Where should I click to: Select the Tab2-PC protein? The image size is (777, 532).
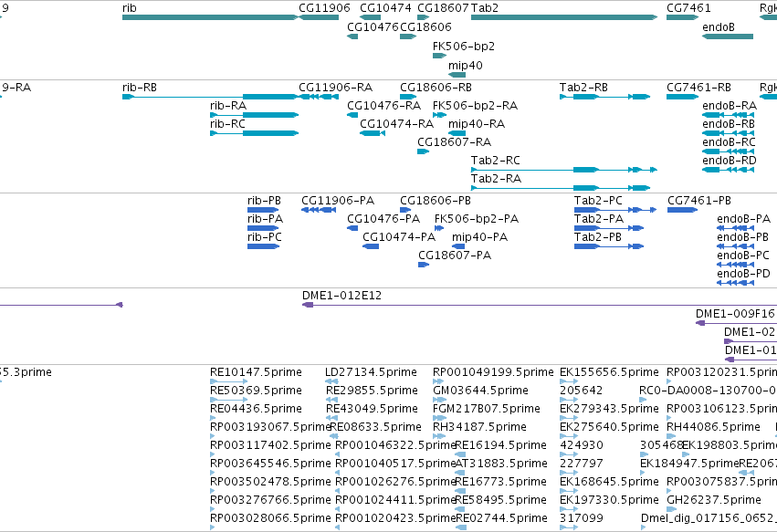click(x=615, y=210)
